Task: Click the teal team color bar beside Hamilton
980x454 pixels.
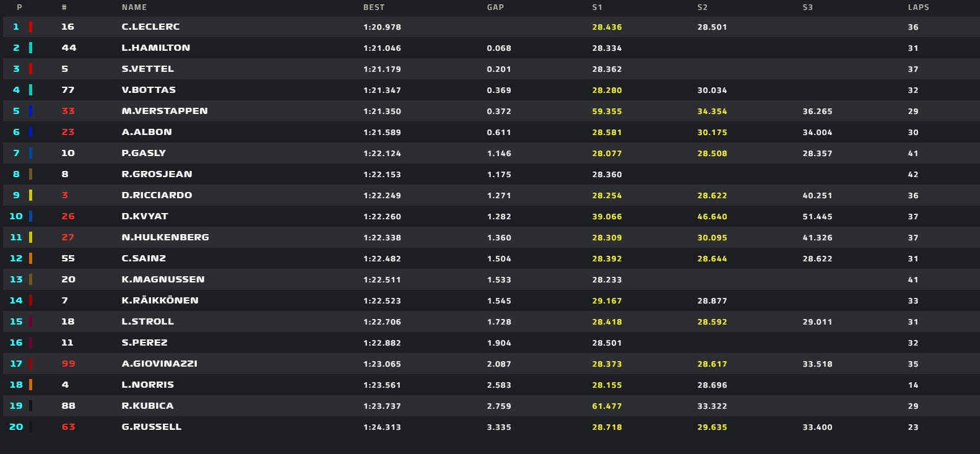Action: [x=30, y=48]
